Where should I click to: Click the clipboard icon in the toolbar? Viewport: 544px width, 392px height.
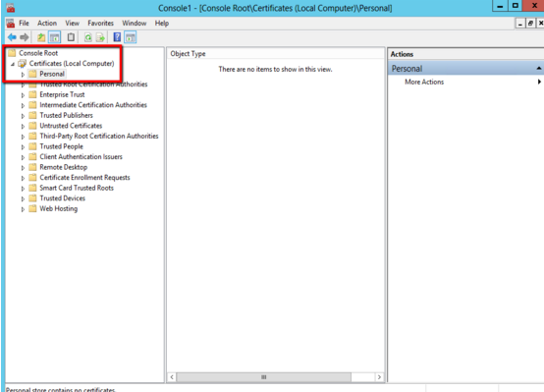click(x=71, y=37)
